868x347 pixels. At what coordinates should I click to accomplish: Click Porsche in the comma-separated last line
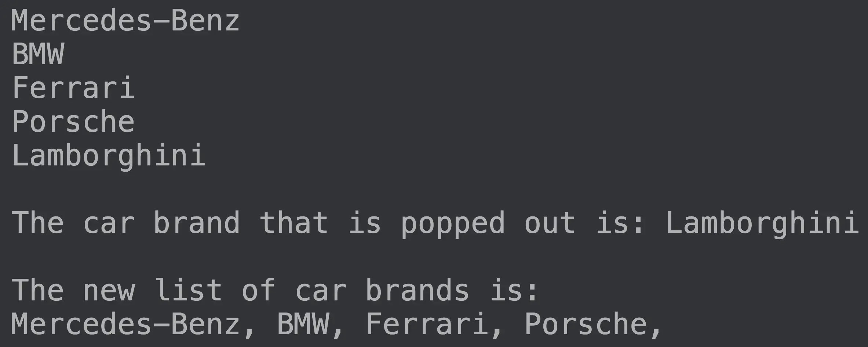pos(586,324)
